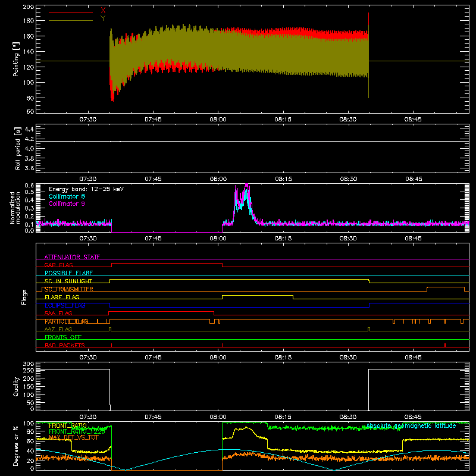
Task: Click the POSSIBLE_FLARE flag label
Action: click(68, 273)
